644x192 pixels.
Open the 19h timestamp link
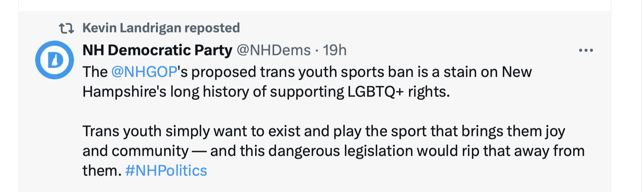coord(335,51)
